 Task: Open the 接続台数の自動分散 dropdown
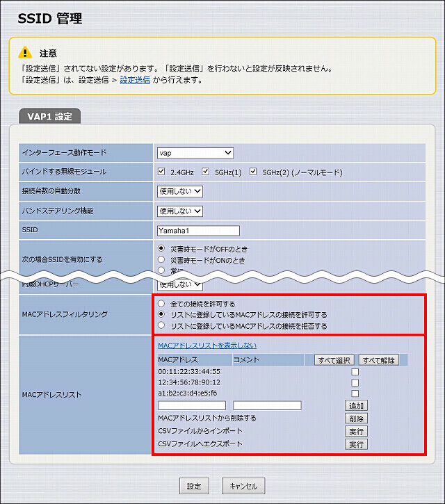(x=179, y=191)
